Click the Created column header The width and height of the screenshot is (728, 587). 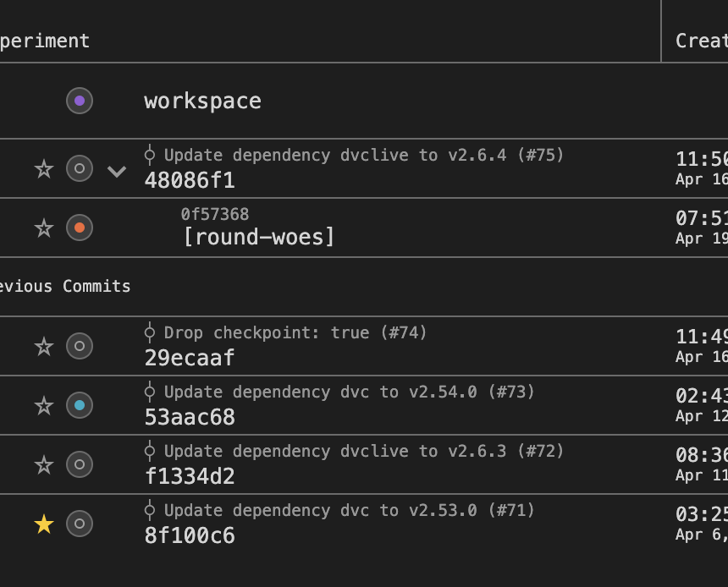(701, 41)
